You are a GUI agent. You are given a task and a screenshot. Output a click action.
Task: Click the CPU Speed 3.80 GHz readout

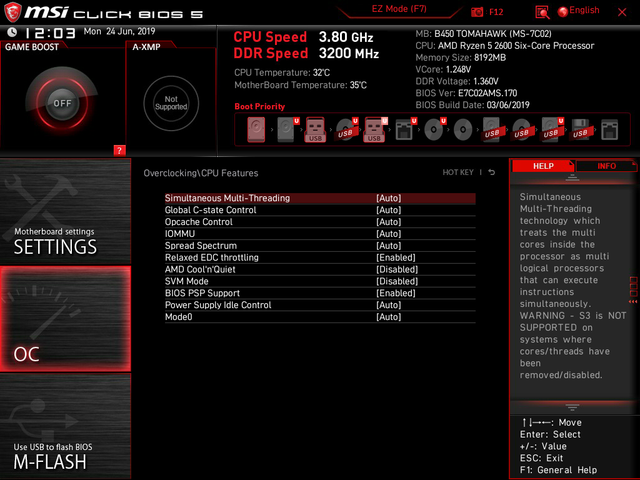tap(303, 37)
